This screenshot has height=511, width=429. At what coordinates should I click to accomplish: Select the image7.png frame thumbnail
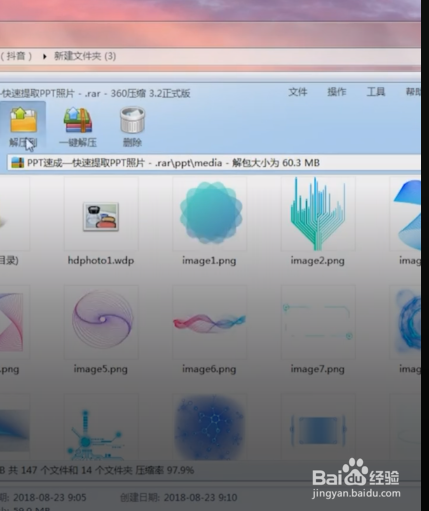coord(318,322)
